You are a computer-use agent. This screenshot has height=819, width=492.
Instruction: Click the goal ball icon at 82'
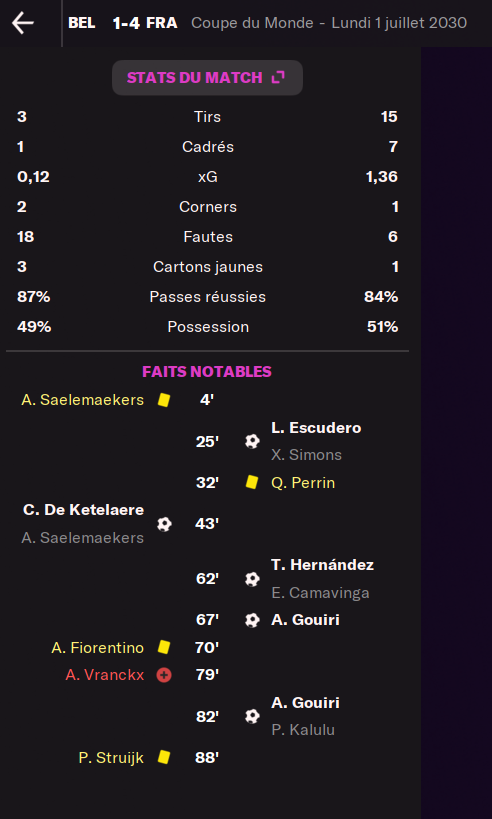pyautogui.click(x=252, y=716)
